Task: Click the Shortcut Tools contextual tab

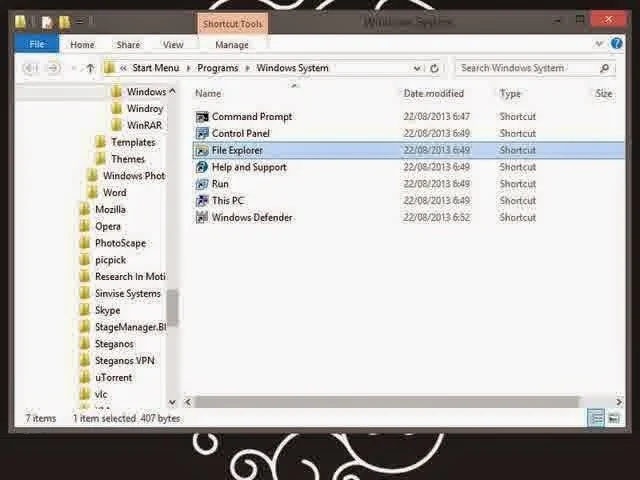Action: pyautogui.click(x=233, y=24)
